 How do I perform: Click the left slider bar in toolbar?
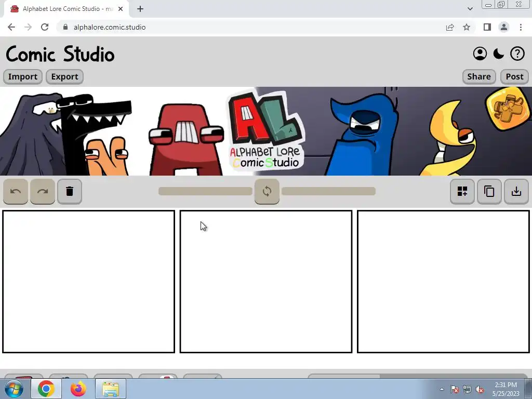205,191
